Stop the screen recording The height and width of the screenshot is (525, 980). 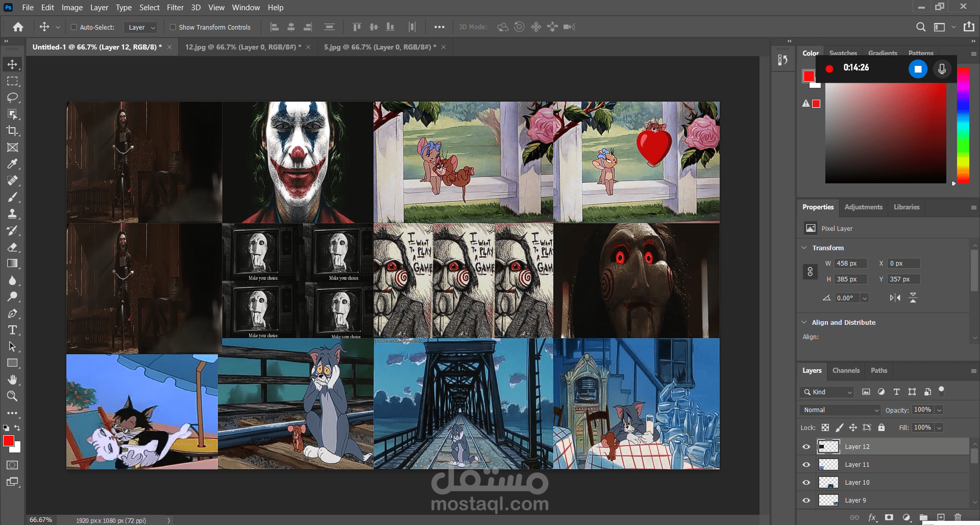(918, 68)
